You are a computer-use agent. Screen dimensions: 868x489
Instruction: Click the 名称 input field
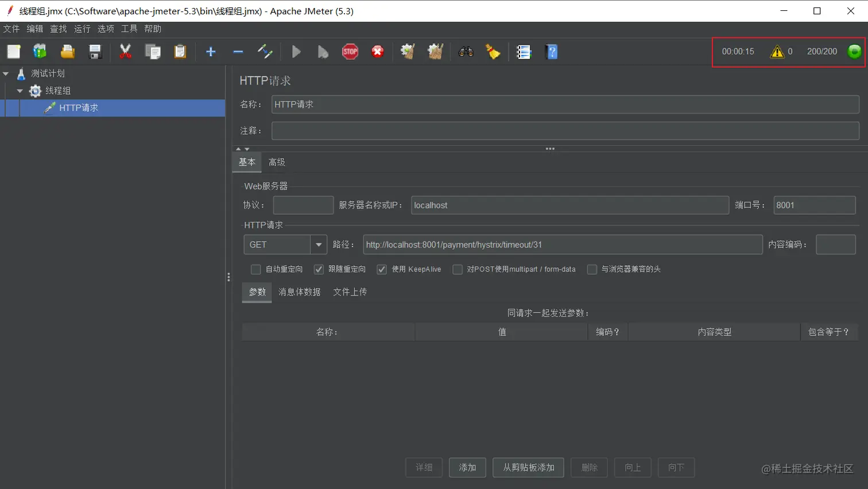pos(565,104)
